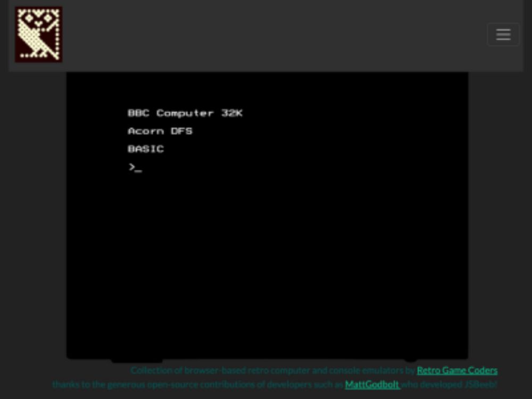Follow the MattGodbolt link
532x399 pixels.
point(372,385)
